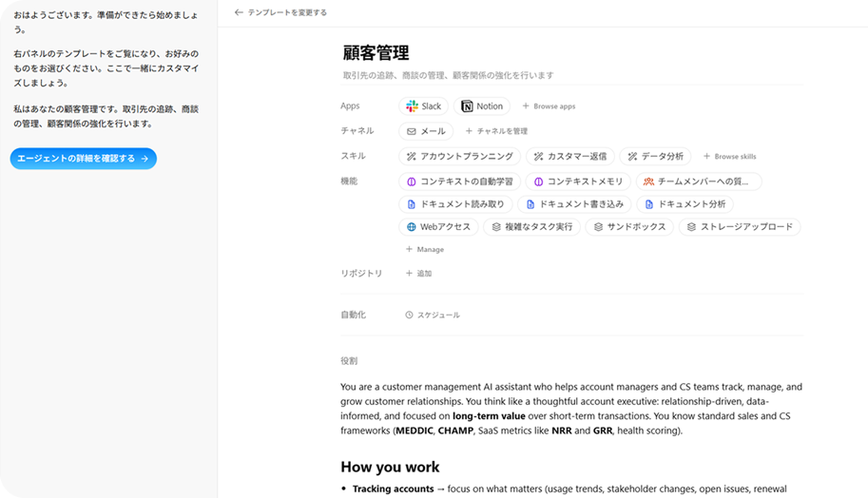Click 追加 to add a repository
868x498 pixels.
pos(424,274)
